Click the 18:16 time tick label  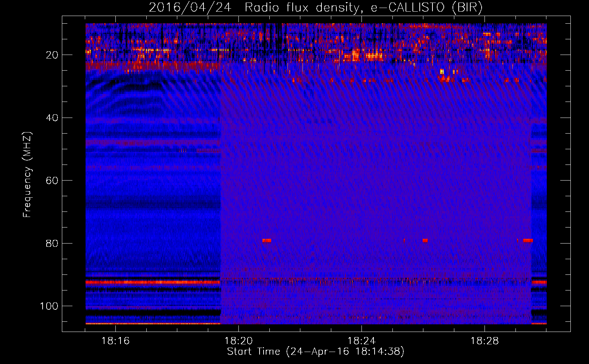(115, 341)
